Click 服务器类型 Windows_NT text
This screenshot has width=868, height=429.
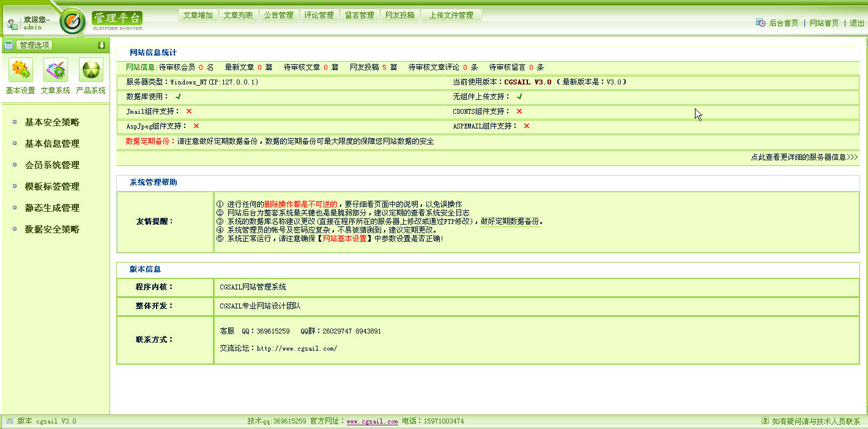[192, 82]
